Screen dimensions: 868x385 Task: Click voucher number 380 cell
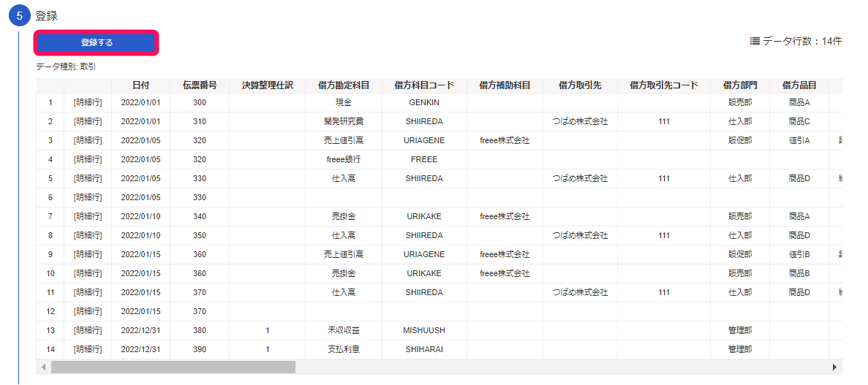tap(200, 330)
